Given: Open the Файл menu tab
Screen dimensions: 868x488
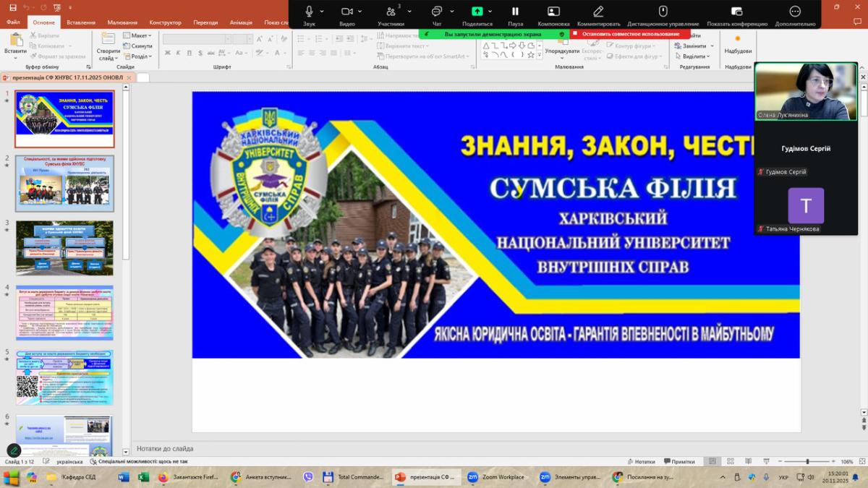Looking at the screenshot, I should (13, 22).
